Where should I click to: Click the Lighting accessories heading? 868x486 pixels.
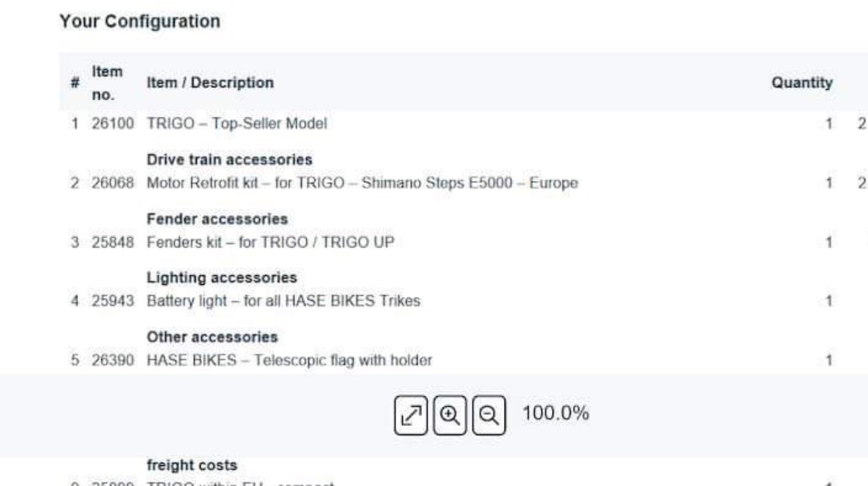click(222, 278)
